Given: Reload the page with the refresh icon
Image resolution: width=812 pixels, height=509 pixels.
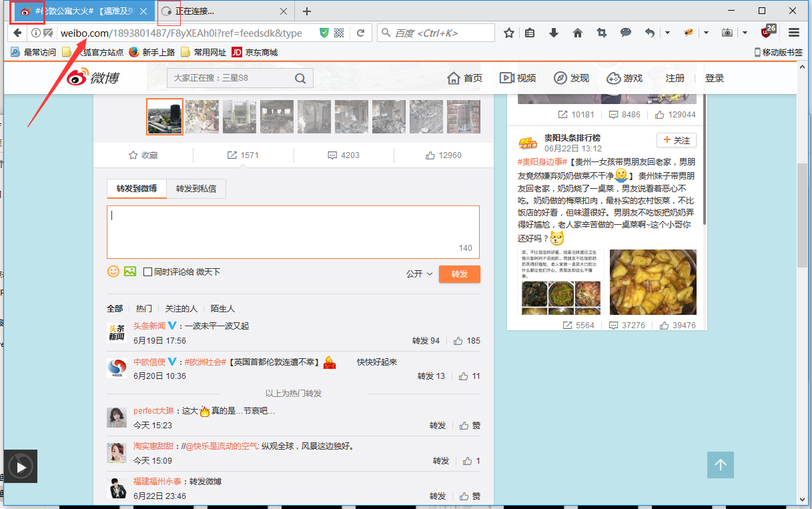Looking at the screenshot, I should [360, 33].
